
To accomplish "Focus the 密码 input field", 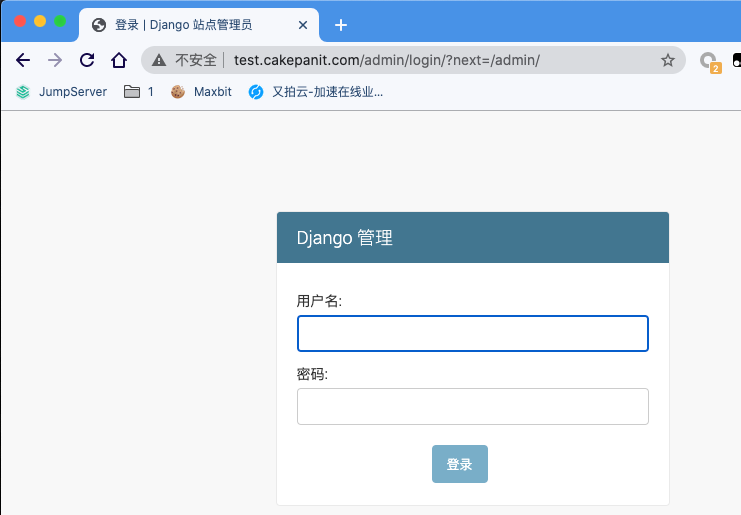I will coord(473,406).
